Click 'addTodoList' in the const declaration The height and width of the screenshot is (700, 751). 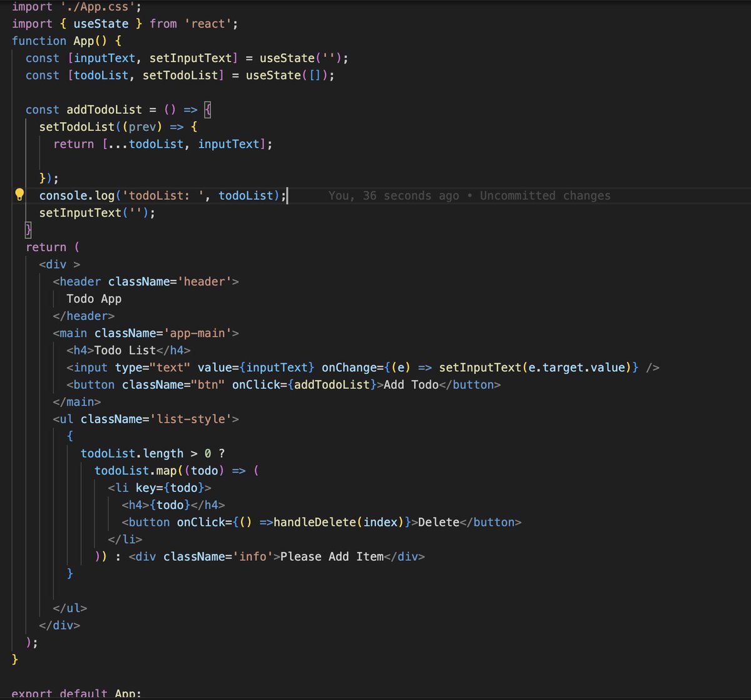(105, 110)
